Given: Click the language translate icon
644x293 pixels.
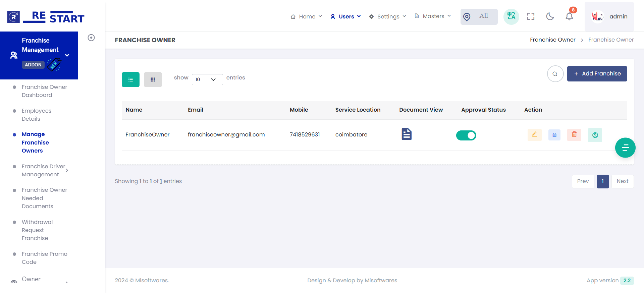Looking at the screenshot, I should click(511, 16).
